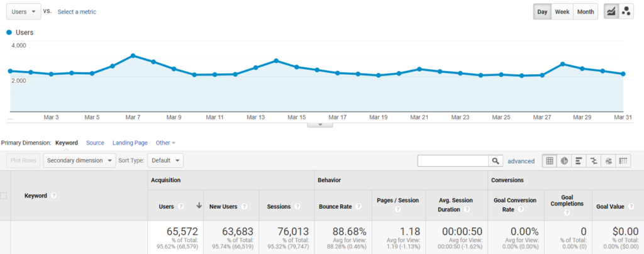Set the graph granularity to Month

point(585,11)
